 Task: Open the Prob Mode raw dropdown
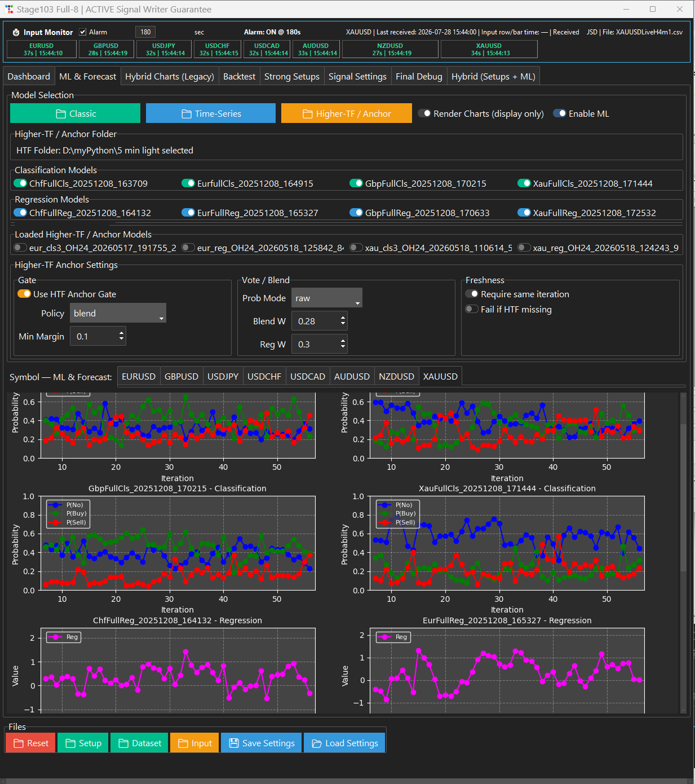[326, 298]
